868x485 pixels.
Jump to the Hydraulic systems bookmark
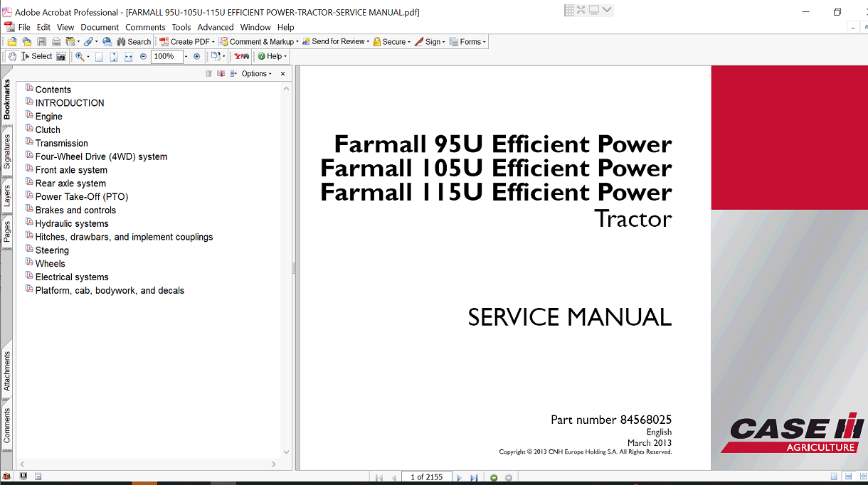click(72, 223)
